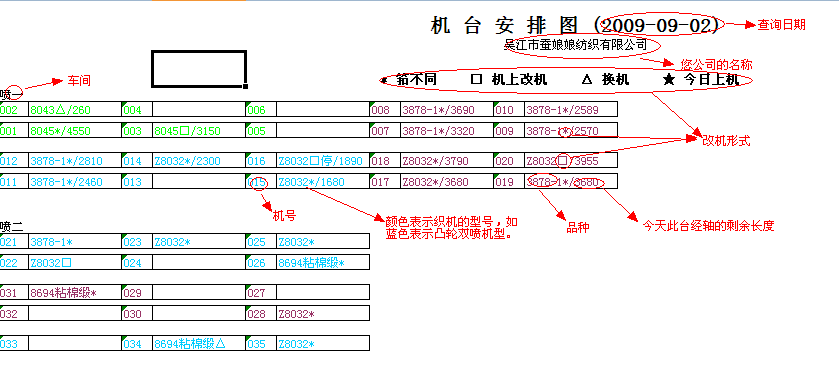The height and width of the screenshot is (368, 839).
Task: Click the 8694粘棉缎* cell beside machine 031
Action: [75, 293]
